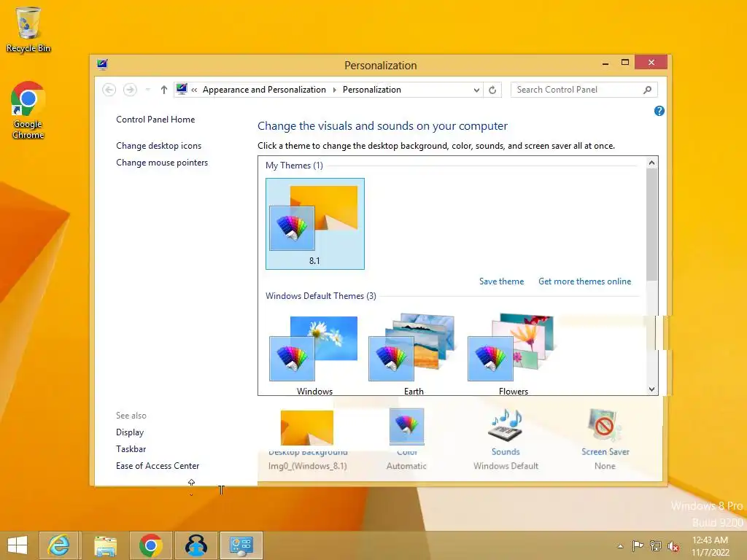Open the blue headset app on taskbar
The image size is (747, 560).
point(196,545)
